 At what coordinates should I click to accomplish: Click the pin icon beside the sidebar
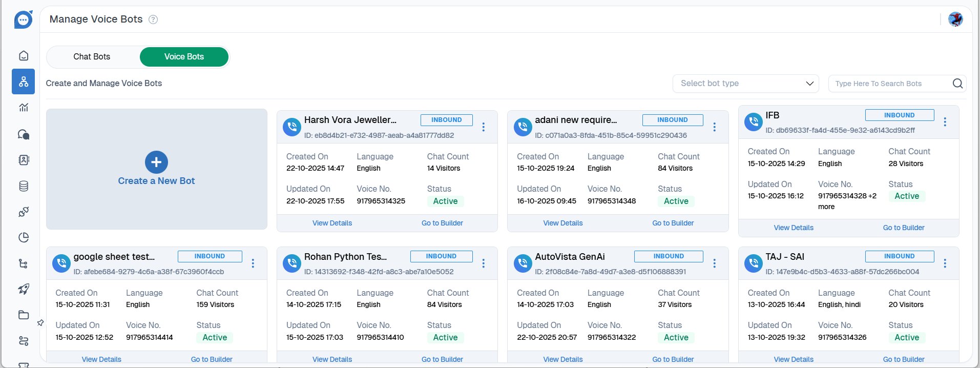[40, 323]
